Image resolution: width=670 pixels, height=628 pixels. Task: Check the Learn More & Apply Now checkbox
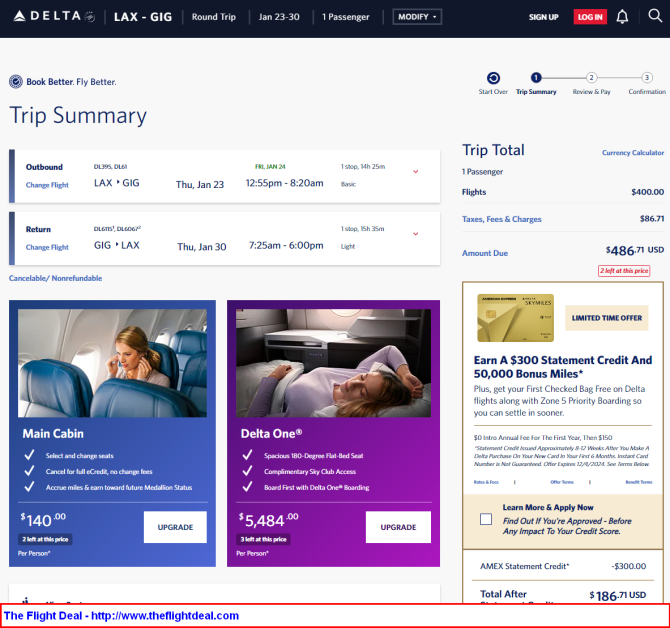485,519
